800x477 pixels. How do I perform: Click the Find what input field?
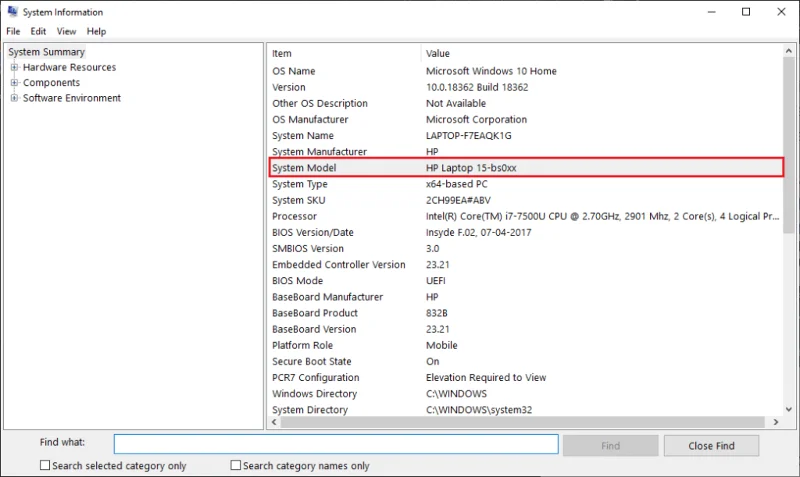pyautogui.click(x=336, y=444)
